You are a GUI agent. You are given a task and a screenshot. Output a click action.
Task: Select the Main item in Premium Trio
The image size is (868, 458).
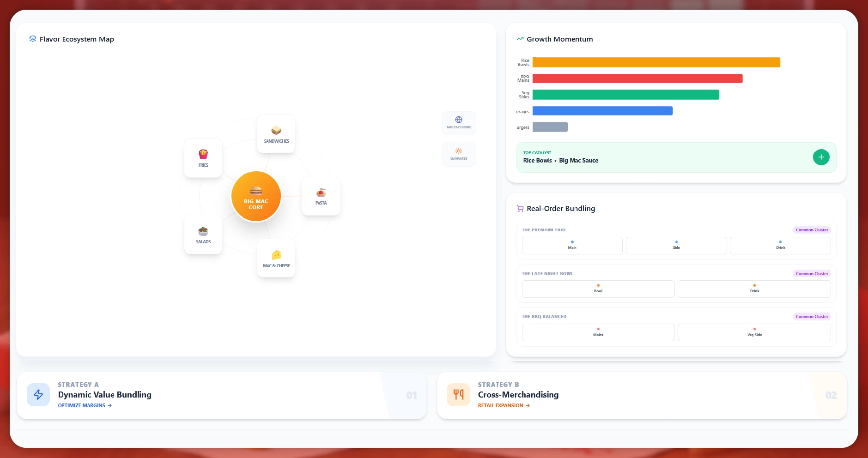pyautogui.click(x=572, y=246)
